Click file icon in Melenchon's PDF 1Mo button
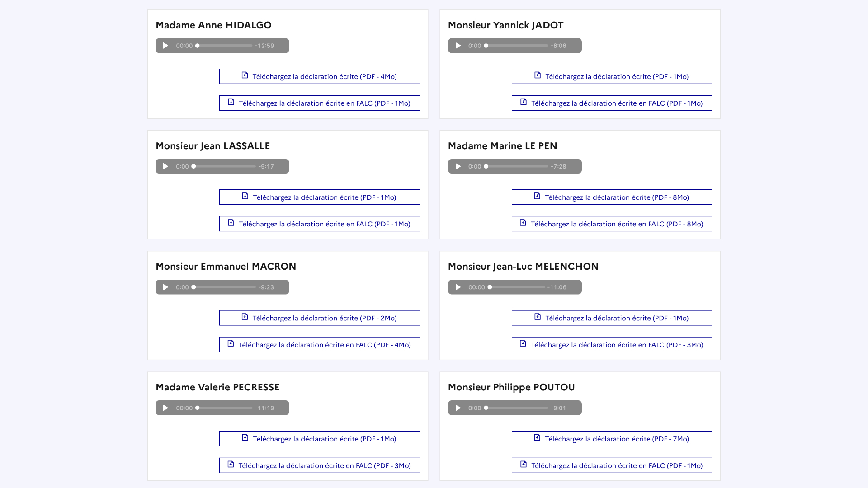Screen dimensions: 868x488 (538, 317)
